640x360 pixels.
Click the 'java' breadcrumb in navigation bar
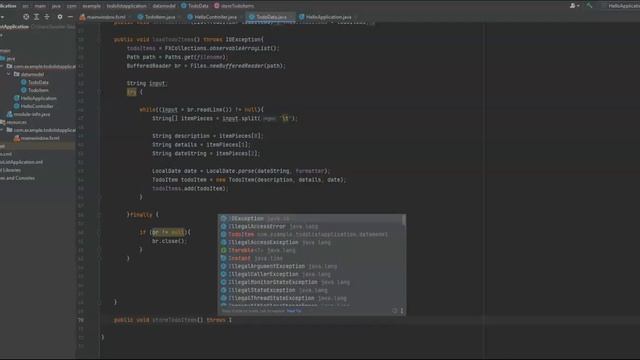pyautogui.click(x=56, y=6)
